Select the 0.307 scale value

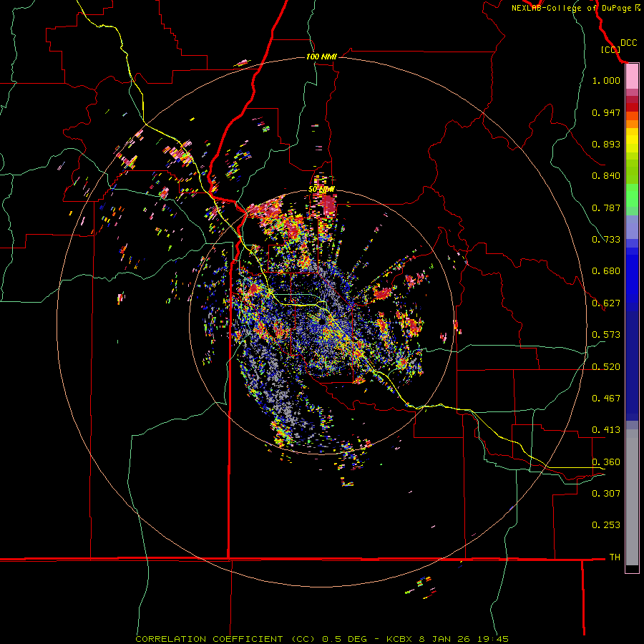(606, 493)
